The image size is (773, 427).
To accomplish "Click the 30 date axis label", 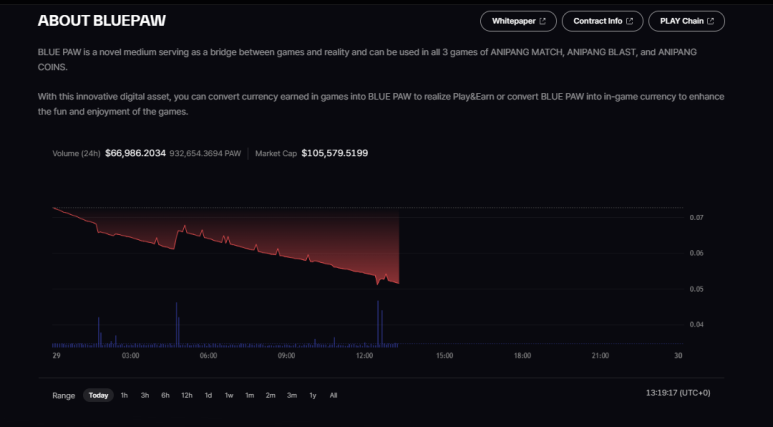I will (678, 356).
